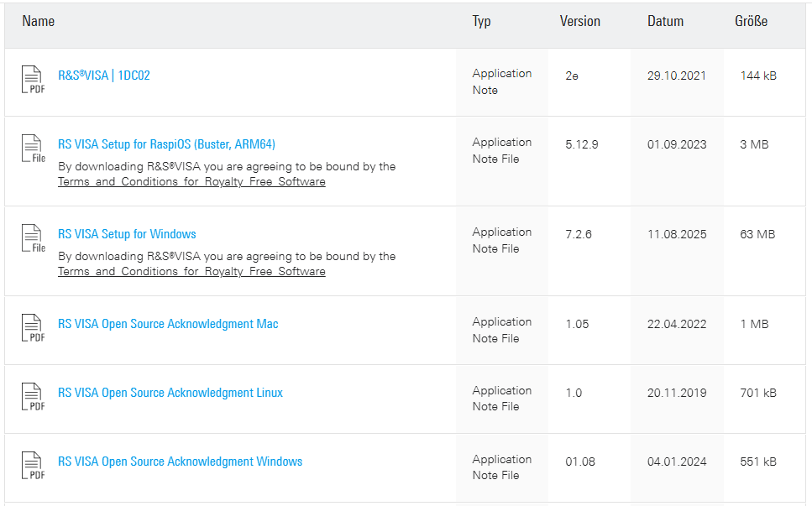Viewport: 812px width, 506px height.
Task: Open RS VISA Open Source Acknowledgment Windows
Action: [x=180, y=462]
